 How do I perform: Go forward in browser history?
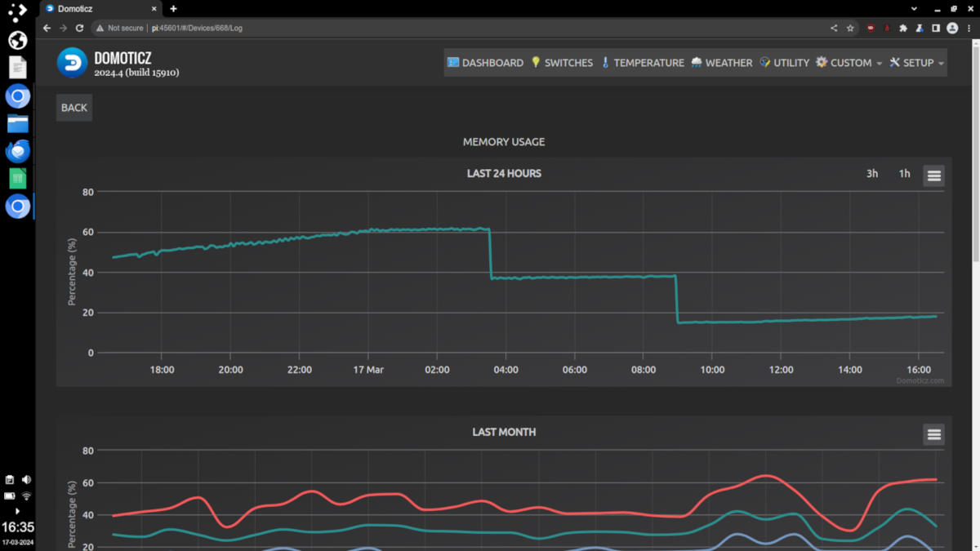(63, 28)
